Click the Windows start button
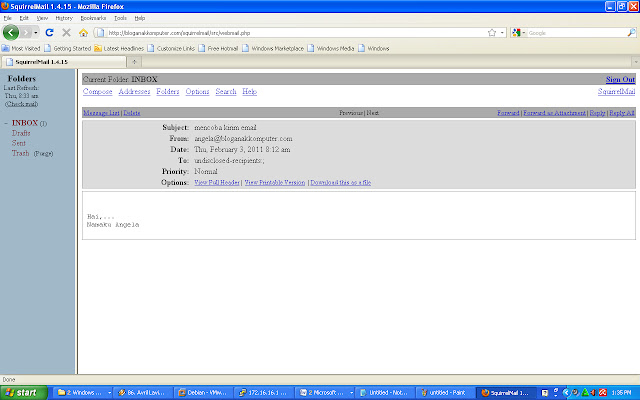640x400 pixels. (24, 393)
